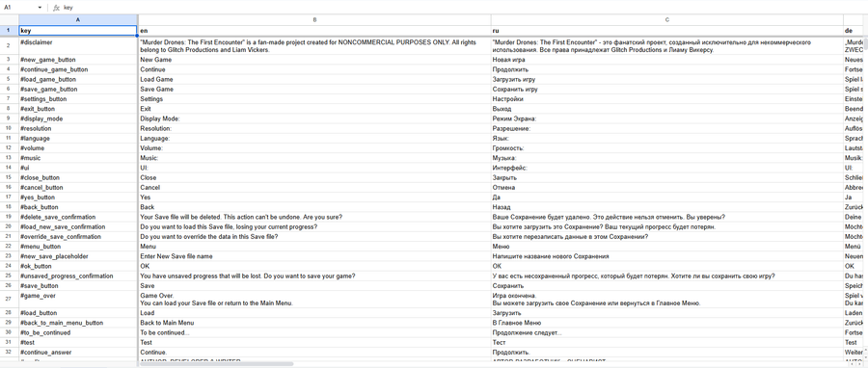Screen dimensions: 868x368
Task: Click the Name box showing A1
Action: click(19, 8)
